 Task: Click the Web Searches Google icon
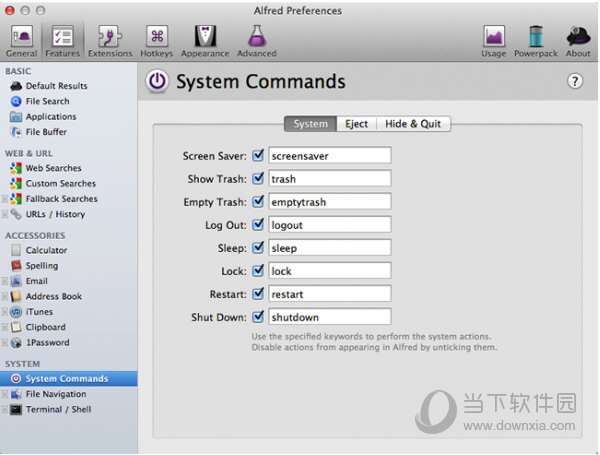(x=16, y=168)
